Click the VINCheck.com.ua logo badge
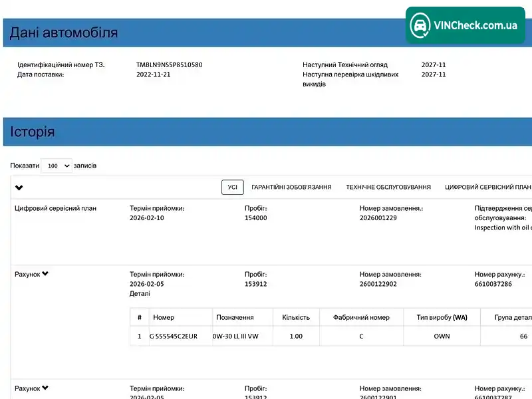The image size is (532, 399). (x=465, y=25)
